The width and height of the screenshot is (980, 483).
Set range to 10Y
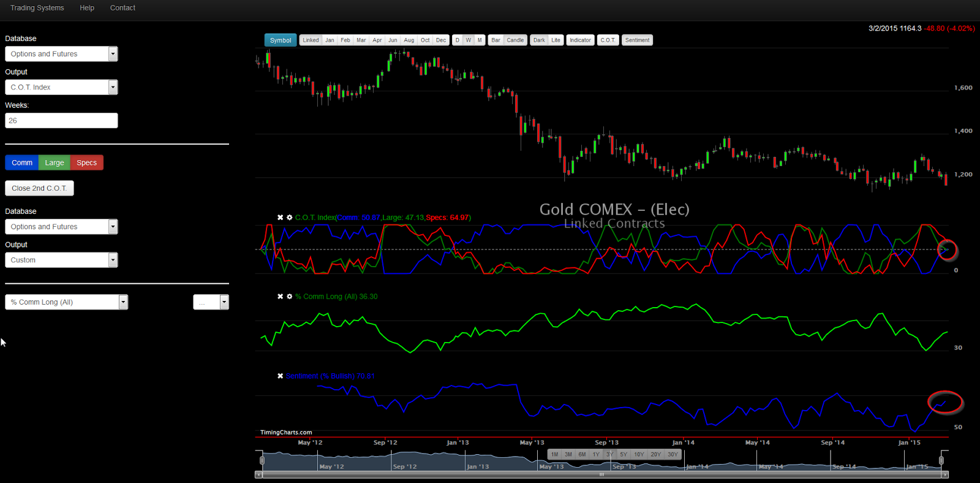pyautogui.click(x=639, y=454)
